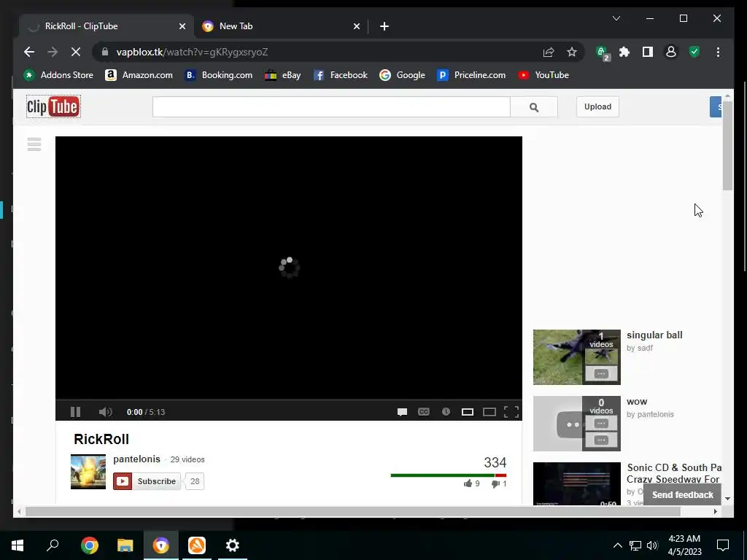Open the Extensions puzzle icon
Image resolution: width=747 pixels, height=560 pixels.
tap(624, 52)
